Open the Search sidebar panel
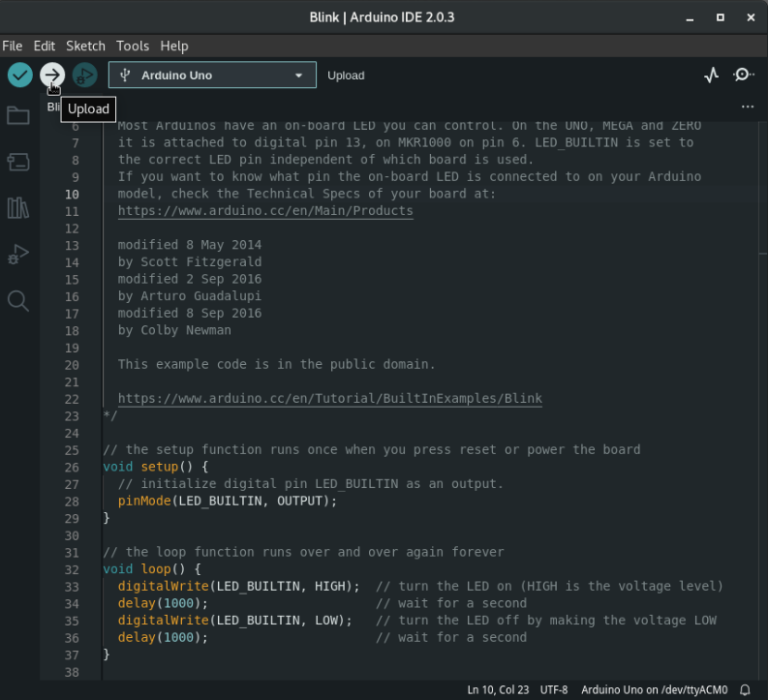The height and width of the screenshot is (700, 768). [18, 300]
